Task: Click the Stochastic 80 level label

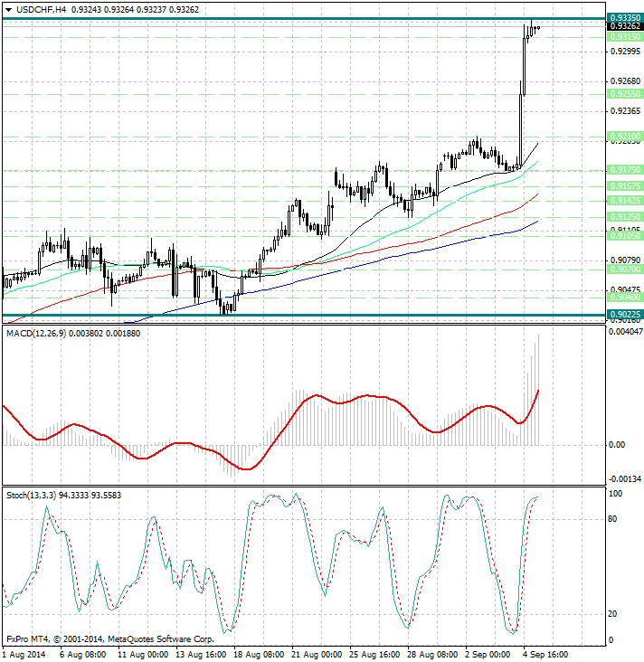Action: point(612,519)
